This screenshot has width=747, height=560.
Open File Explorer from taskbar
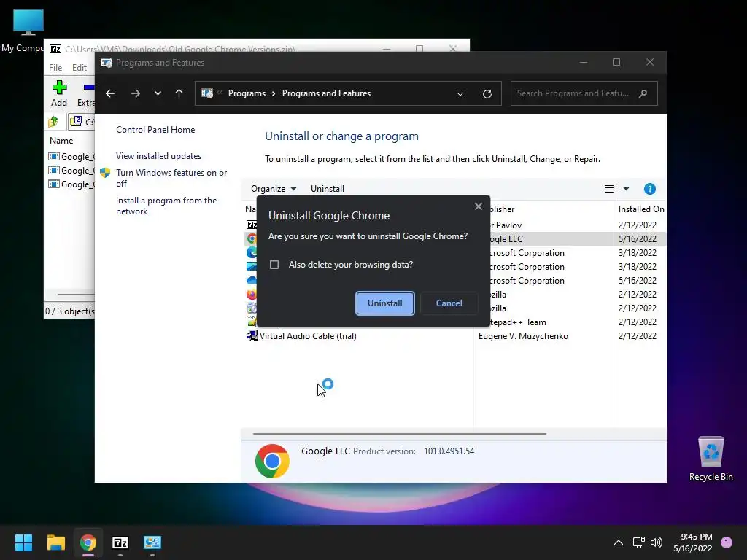55,542
